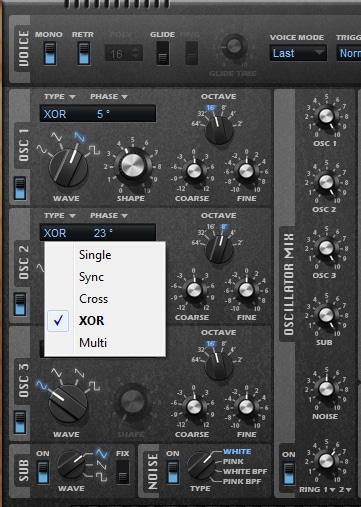Image resolution: width=361 pixels, height=507 pixels.
Task: Open the RING 2 source dropdown
Action: (348, 490)
